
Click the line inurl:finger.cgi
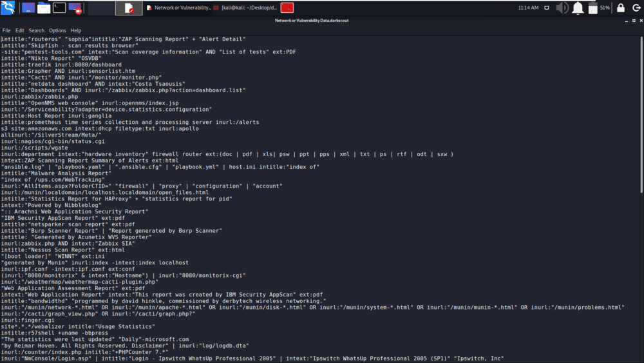28,320
